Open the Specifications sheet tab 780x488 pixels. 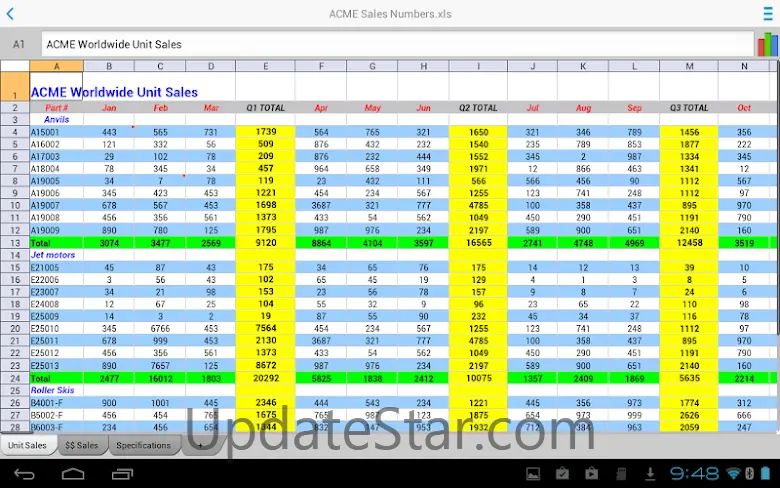(x=143, y=445)
